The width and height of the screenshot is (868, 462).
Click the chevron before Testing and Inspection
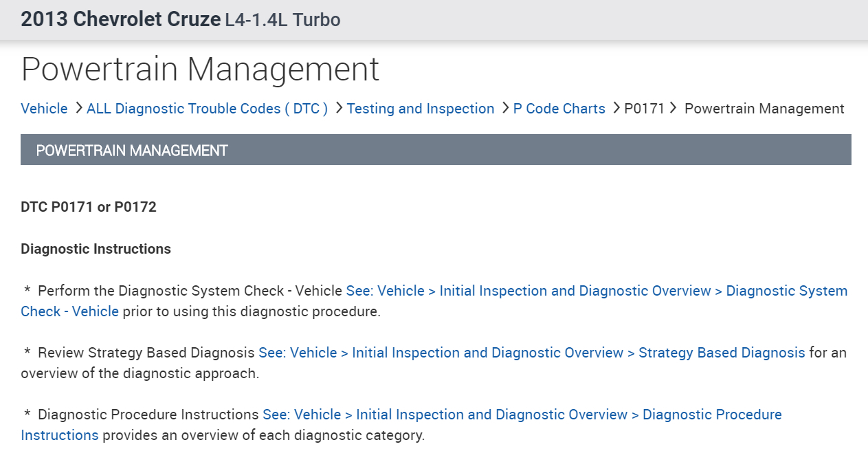[339, 108]
